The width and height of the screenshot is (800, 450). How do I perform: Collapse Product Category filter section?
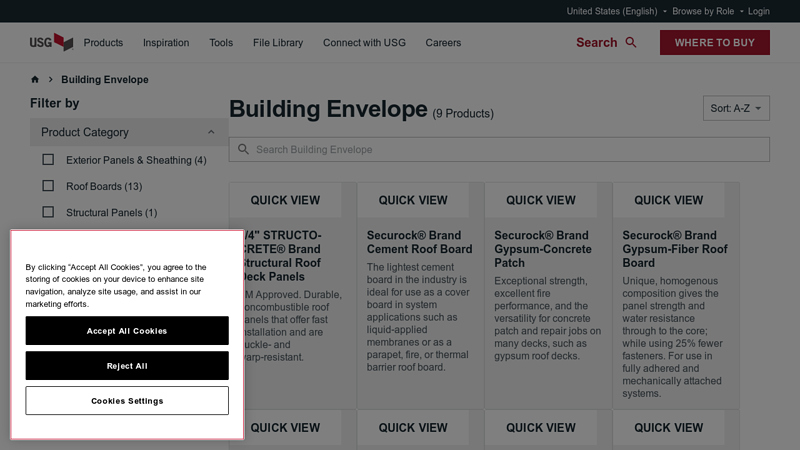(129, 132)
